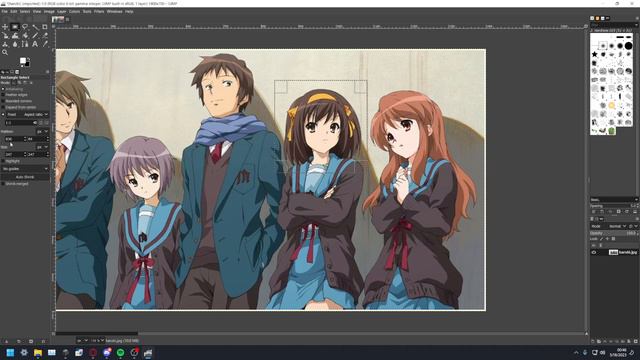
Task: Swap foreground and background colors arrow
Action: pyautogui.click(x=29, y=59)
